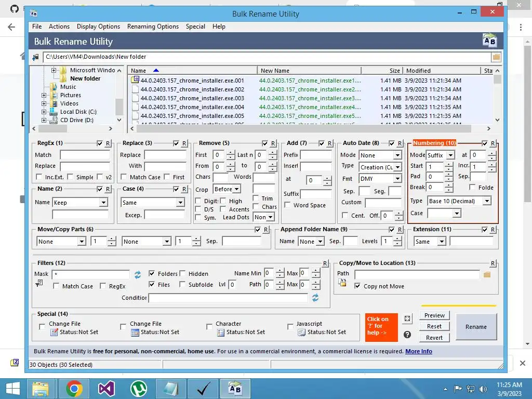Click the refresh icon next to Condition

coord(315,298)
